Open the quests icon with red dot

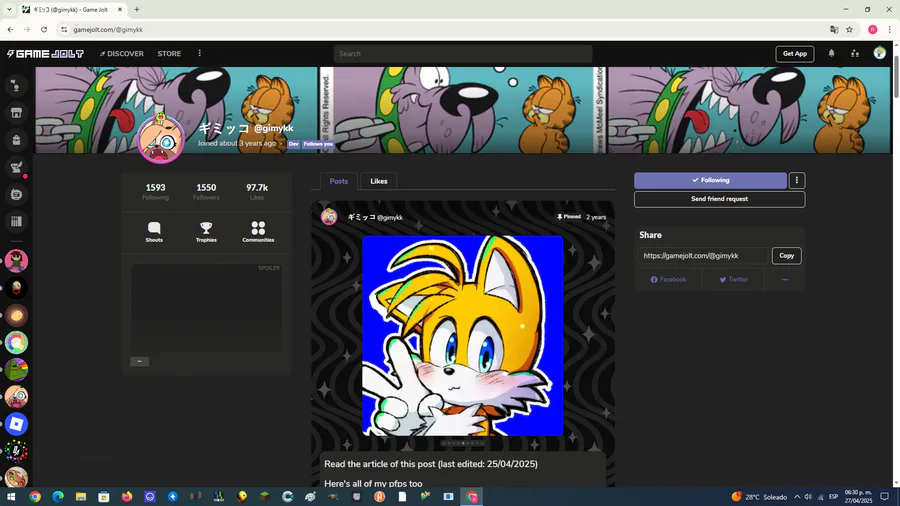(17, 168)
